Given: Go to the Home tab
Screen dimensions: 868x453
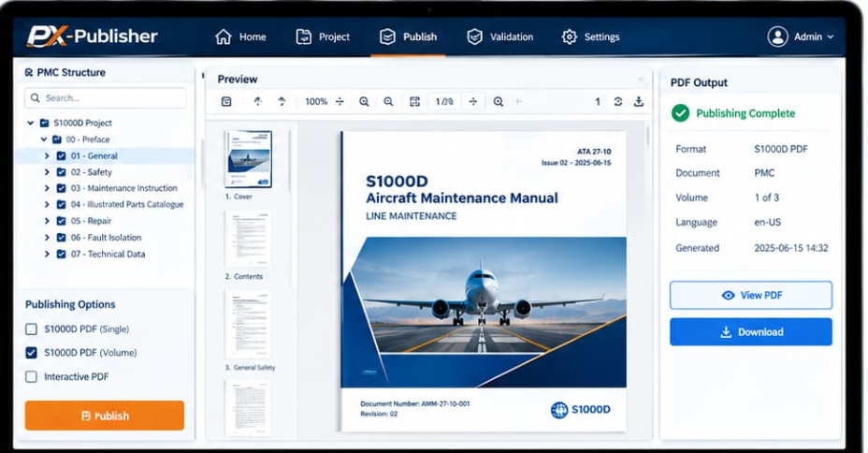Looking at the screenshot, I should [240, 37].
